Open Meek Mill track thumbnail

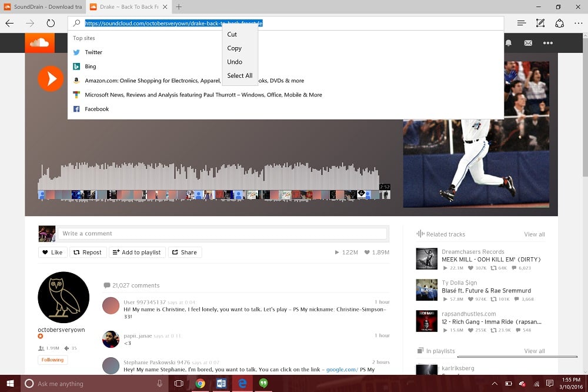click(x=427, y=259)
